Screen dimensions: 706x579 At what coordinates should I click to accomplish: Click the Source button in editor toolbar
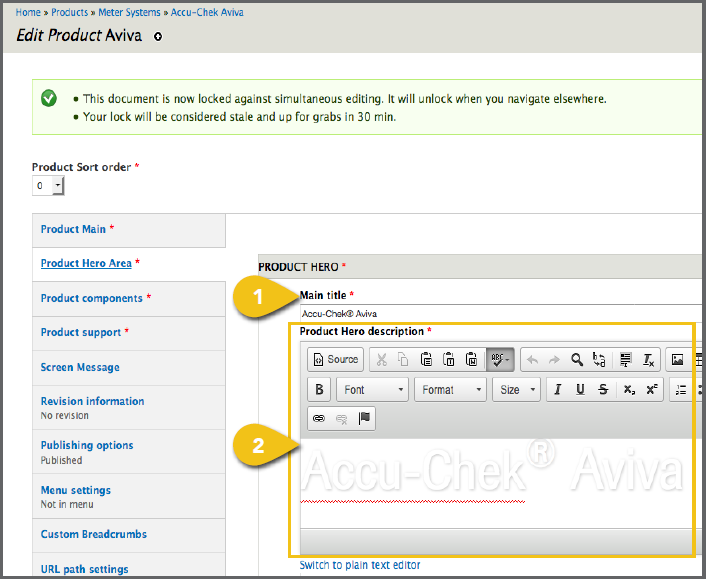click(335, 359)
